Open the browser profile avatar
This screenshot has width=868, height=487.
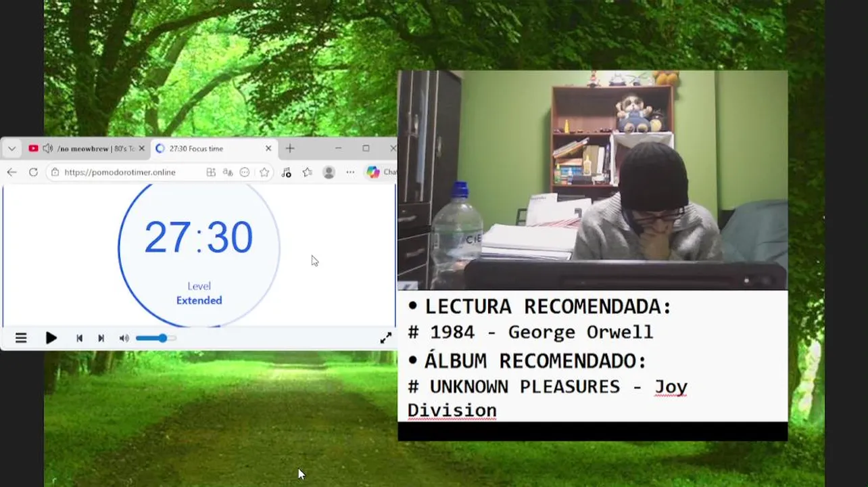point(329,172)
